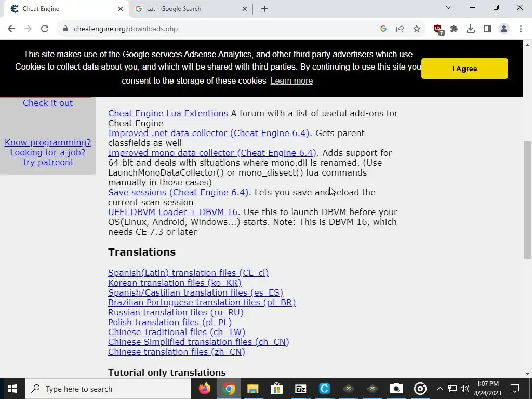Image resolution: width=532 pixels, height=399 pixels.
Task: Accept cookies with I Agree button
Action: coord(464,69)
